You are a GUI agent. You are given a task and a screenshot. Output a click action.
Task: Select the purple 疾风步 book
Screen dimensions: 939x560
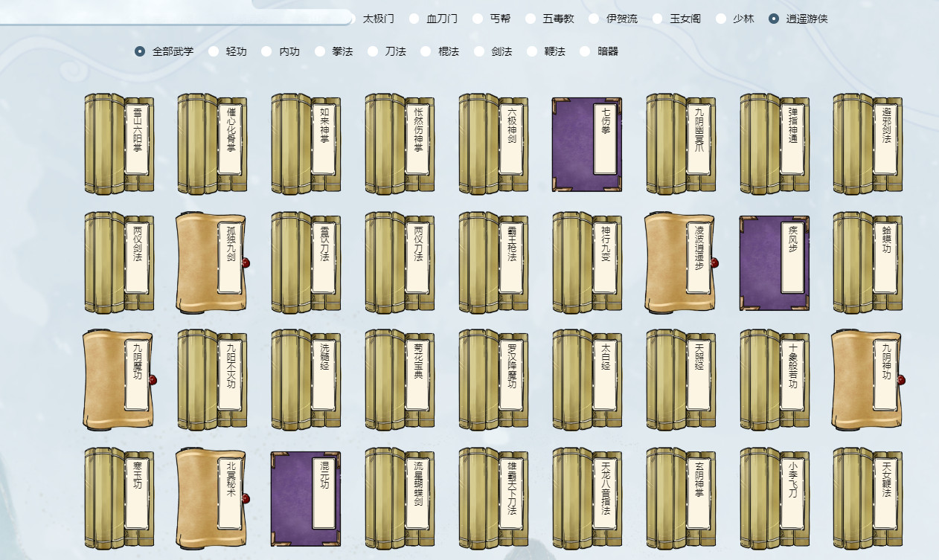point(774,263)
